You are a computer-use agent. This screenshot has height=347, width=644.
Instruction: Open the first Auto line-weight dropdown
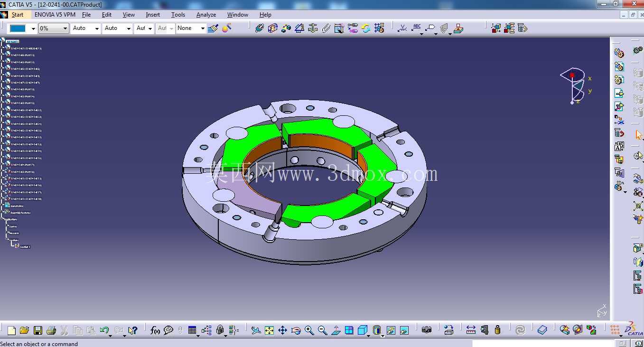tap(97, 28)
